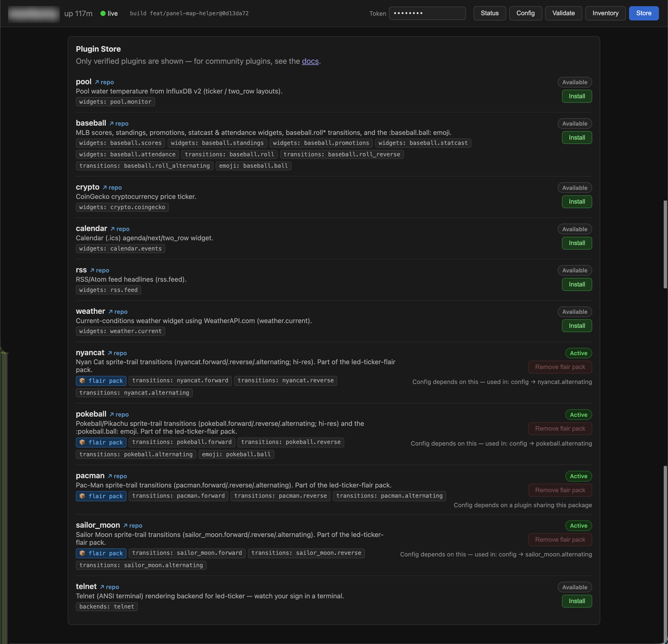Click the 'widgets: baseball.statcast' tag
This screenshot has width=668, height=644.
coord(423,143)
